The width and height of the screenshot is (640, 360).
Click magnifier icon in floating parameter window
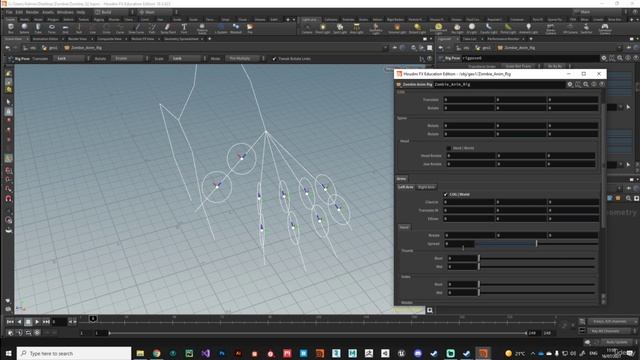586,84
